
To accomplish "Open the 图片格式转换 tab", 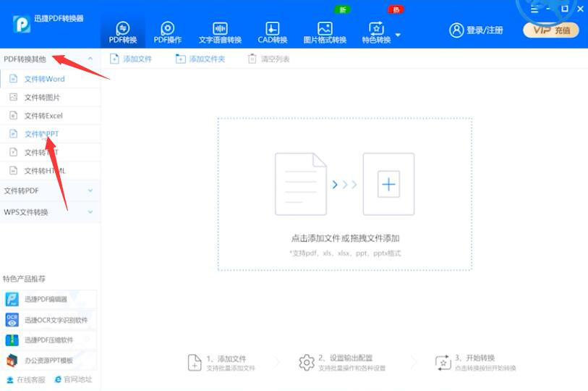I will (325, 33).
